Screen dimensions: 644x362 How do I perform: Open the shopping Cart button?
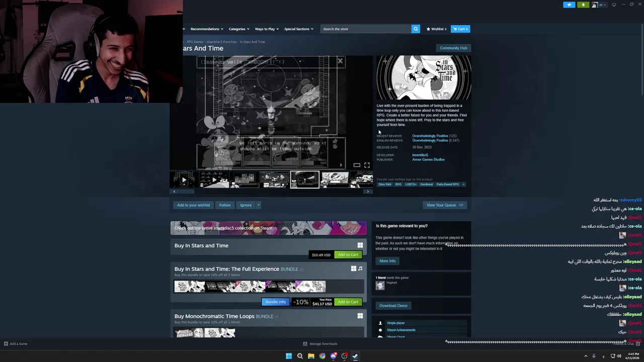click(460, 29)
